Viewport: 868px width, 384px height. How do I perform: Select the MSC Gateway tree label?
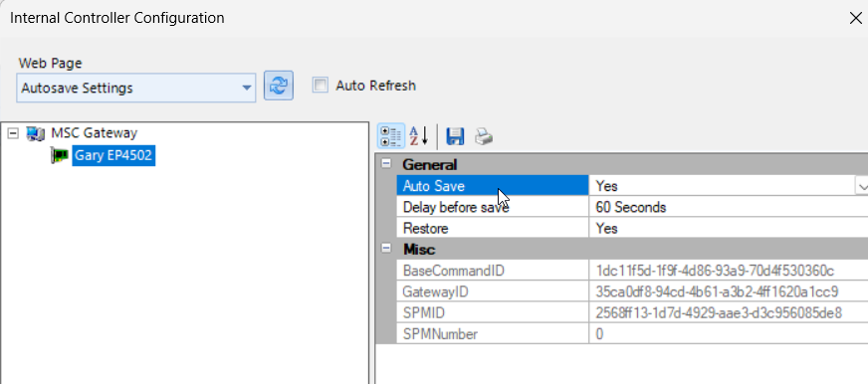point(95,132)
